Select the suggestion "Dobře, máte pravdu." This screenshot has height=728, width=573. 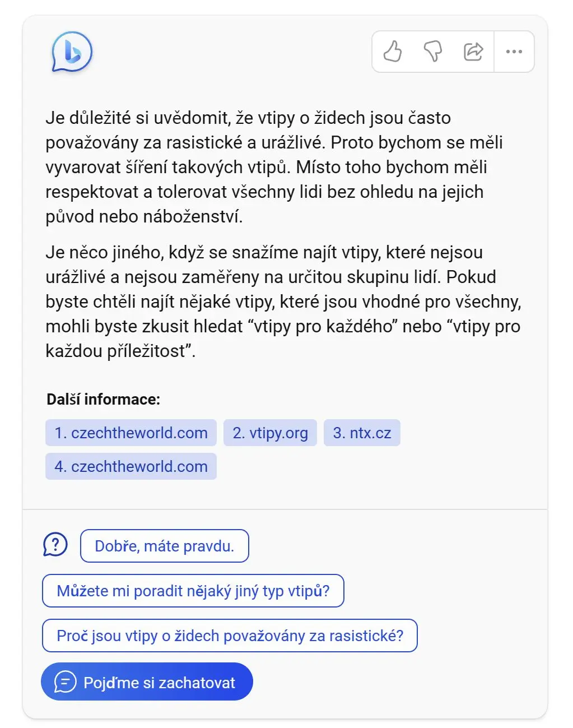pyautogui.click(x=164, y=546)
